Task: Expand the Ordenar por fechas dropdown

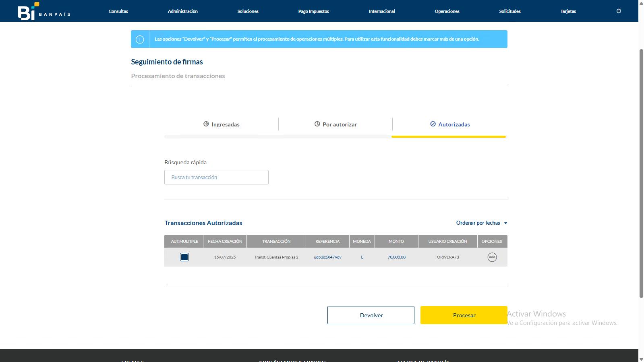Action: pyautogui.click(x=482, y=223)
